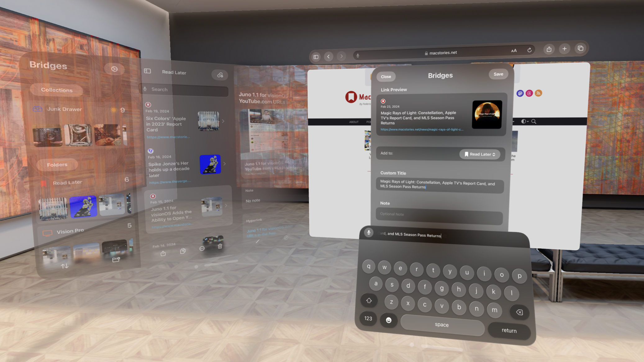Enable shift/caps lock key on virtual keyboard

pos(369,301)
